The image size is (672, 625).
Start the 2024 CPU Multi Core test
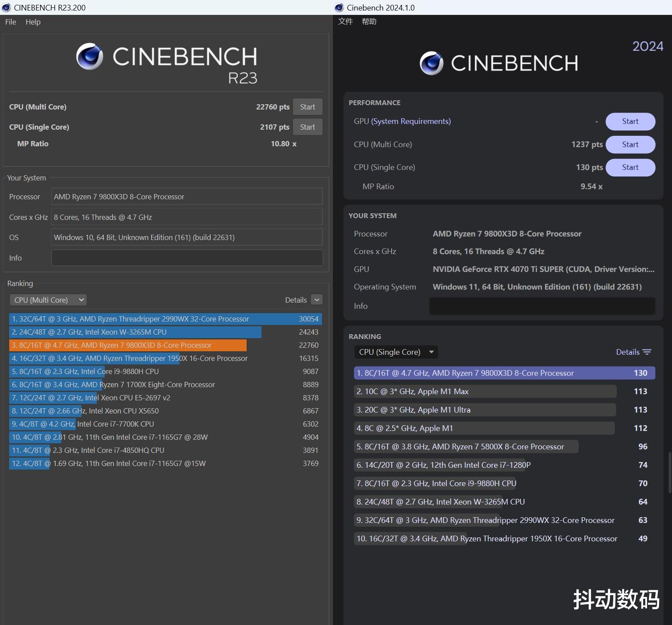pyautogui.click(x=630, y=145)
